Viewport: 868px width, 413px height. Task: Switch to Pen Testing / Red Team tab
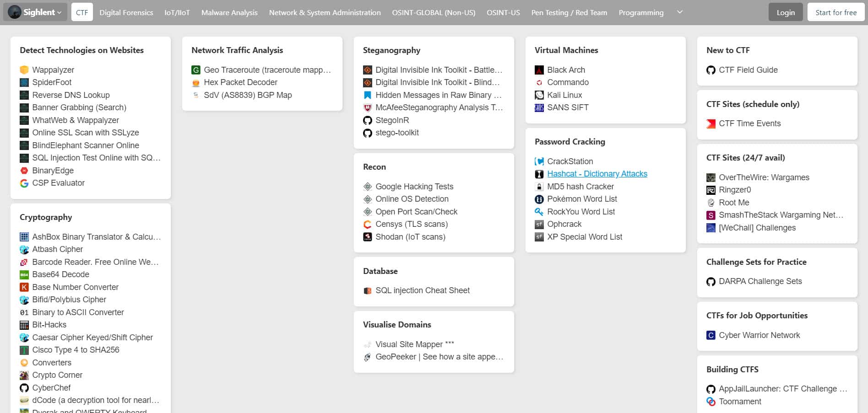click(569, 12)
